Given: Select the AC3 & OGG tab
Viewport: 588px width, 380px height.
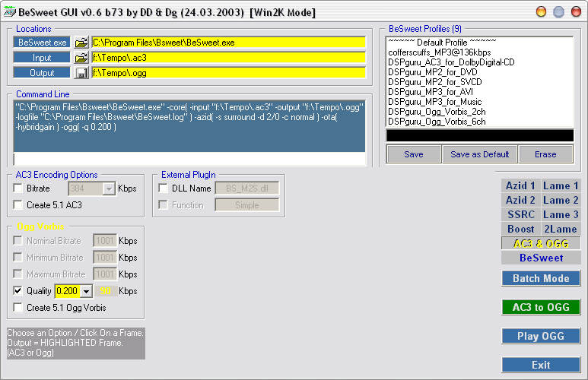Looking at the screenshot, I should [x=541, y=244].
